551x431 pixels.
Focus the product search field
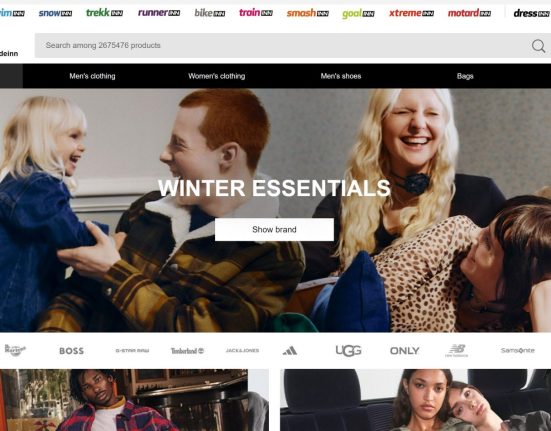pyautogui.click(x=283, y=45)
